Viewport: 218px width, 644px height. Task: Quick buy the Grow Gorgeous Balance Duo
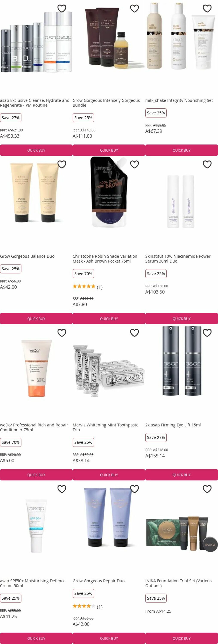[x=36, y=319]
